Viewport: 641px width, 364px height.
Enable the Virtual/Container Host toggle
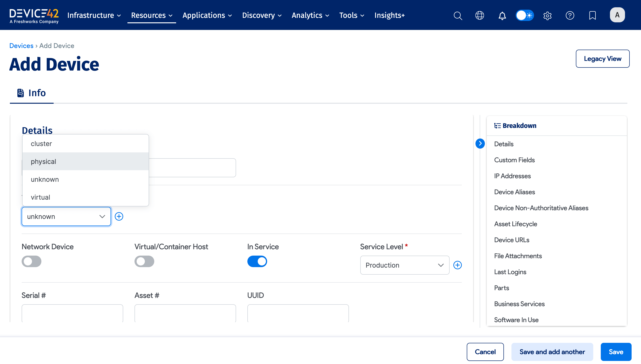pyautogui.click(x=144, y=261)
